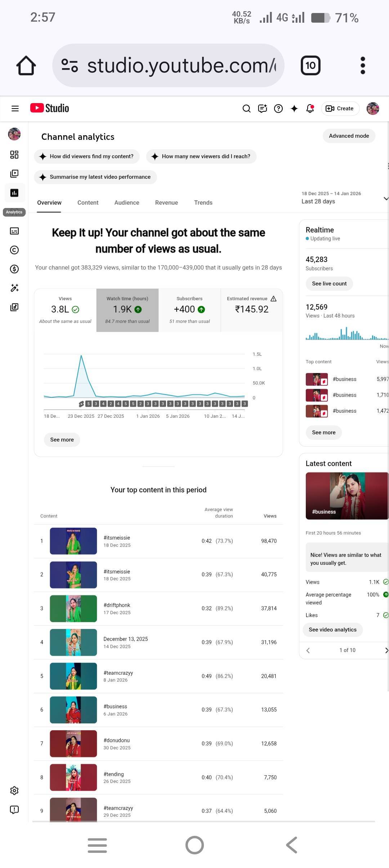The width and height of the screenshot is (389, 868).
Task: Open the Settings gear in sidebar
Action: (14, 791)
